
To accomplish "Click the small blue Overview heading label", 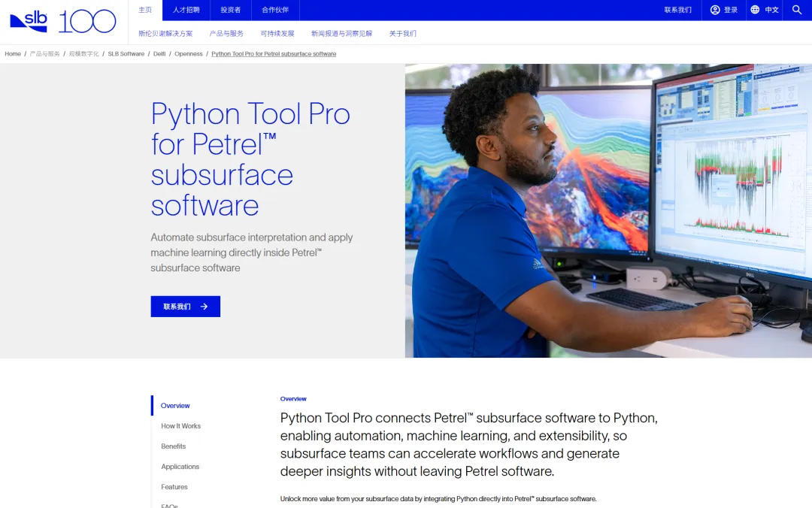I will tap(293, 399).
